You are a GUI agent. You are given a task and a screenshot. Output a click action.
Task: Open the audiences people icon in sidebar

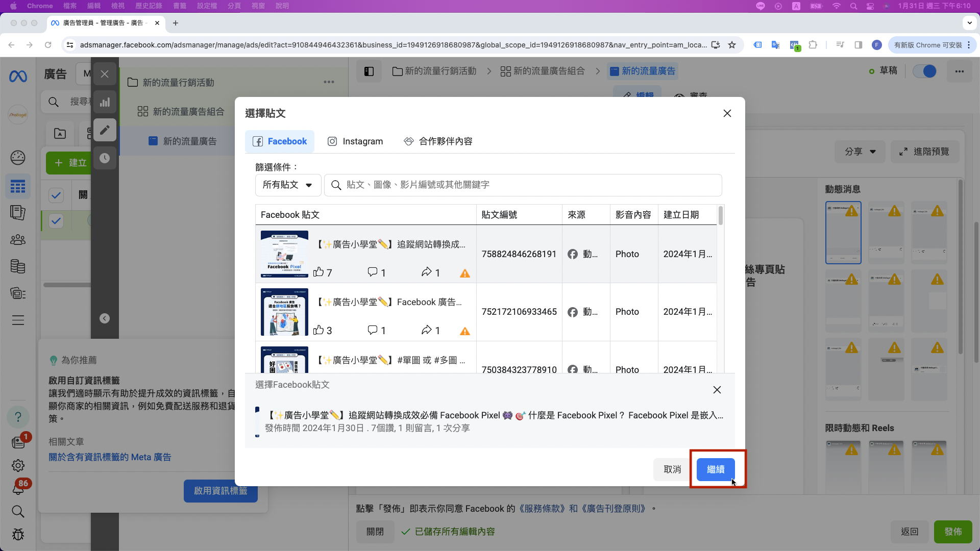click(18, 239)
